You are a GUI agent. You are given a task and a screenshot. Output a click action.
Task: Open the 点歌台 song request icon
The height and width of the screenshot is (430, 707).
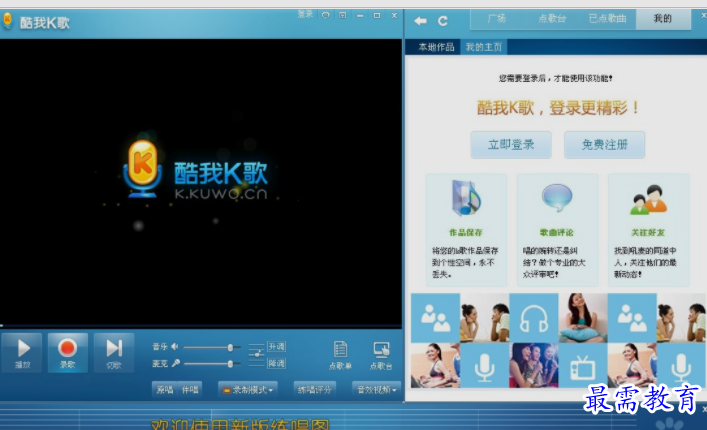(381, 355)
